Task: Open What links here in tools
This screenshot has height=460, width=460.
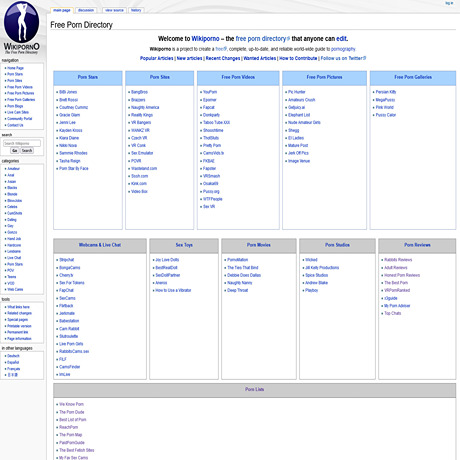Action: tap(18, 307)
